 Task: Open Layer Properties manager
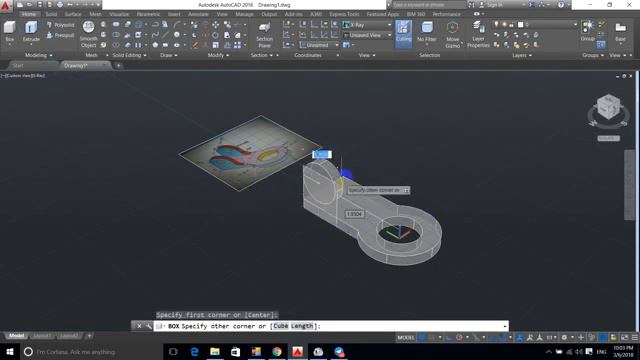pos(478,34)
